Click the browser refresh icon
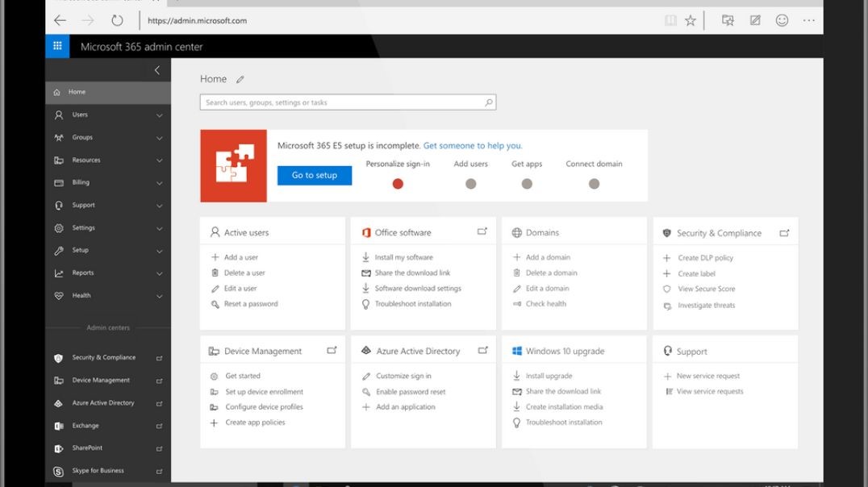The width and height of the screenshot is (868, 487). [x=117, y=20]
